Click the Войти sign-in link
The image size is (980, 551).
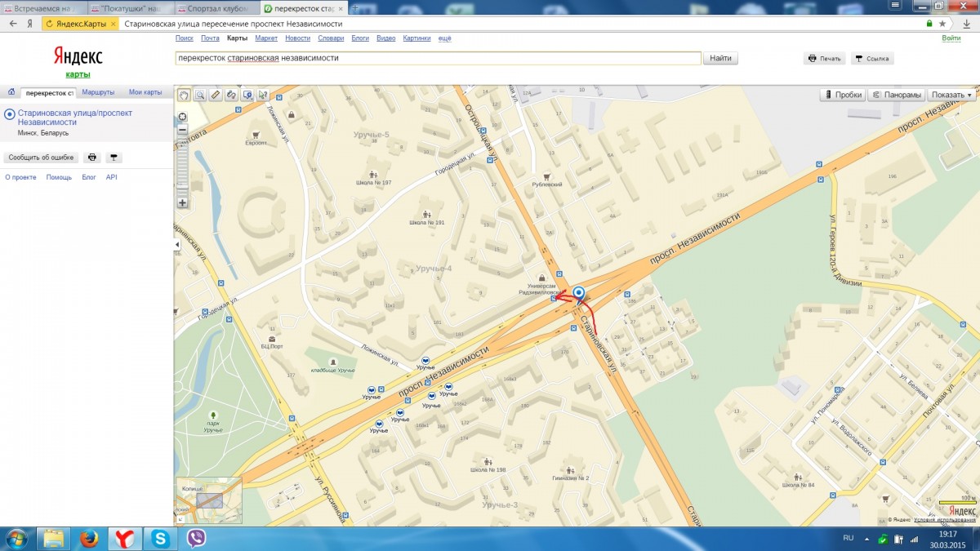(x=951, y=38)
